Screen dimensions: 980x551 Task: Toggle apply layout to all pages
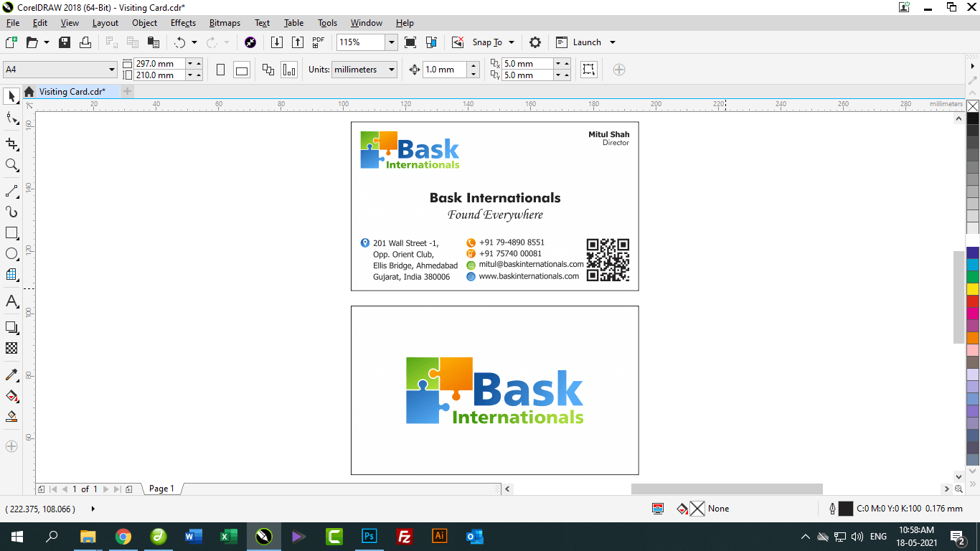[x=268, y=70]
